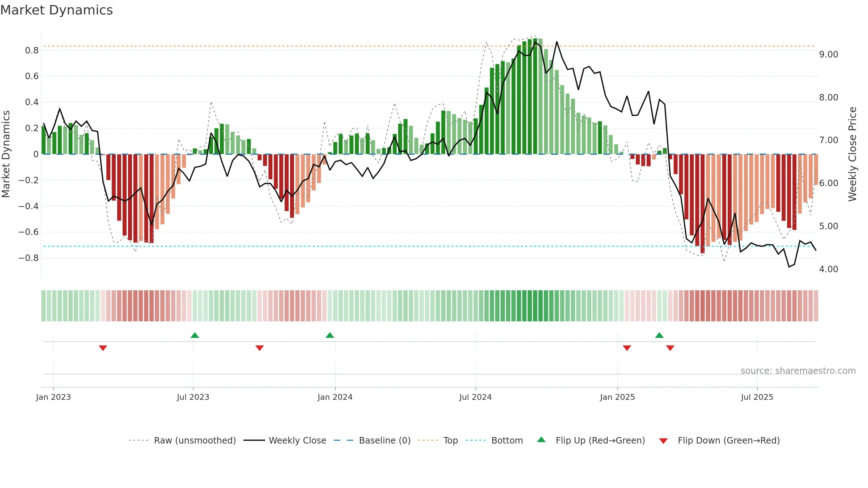The image size is (868, 488).
Task: Click the Jan 2025 axis label
Action: [618, 397]
